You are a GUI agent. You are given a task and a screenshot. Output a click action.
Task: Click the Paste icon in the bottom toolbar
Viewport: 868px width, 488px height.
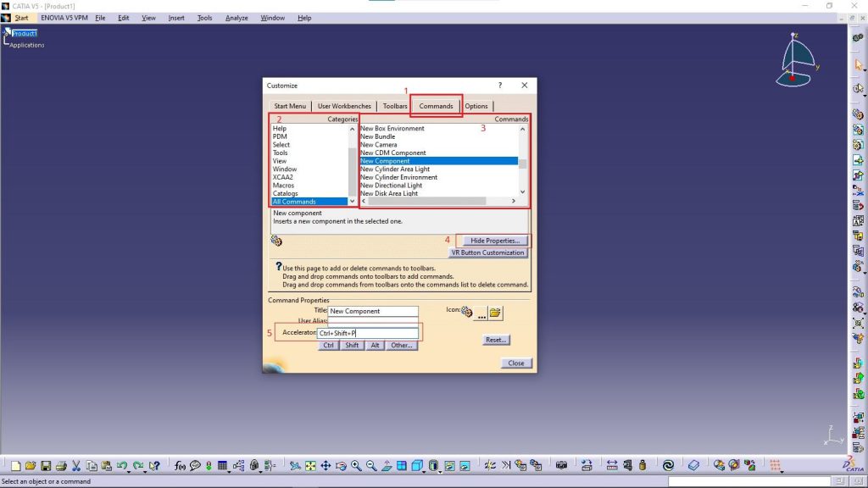106,466
